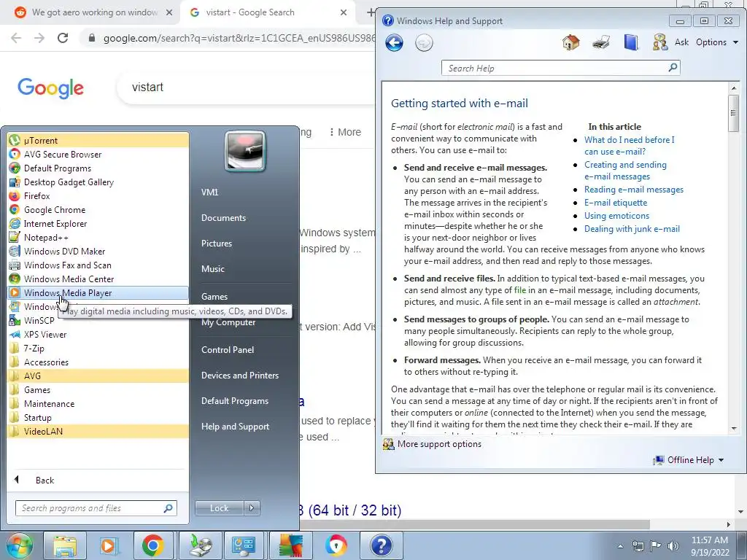Image resolution: width=747 pixels, height=560 pixels.
Task: Show hidden icons in the system tray
Action: (x=620, y=546)
